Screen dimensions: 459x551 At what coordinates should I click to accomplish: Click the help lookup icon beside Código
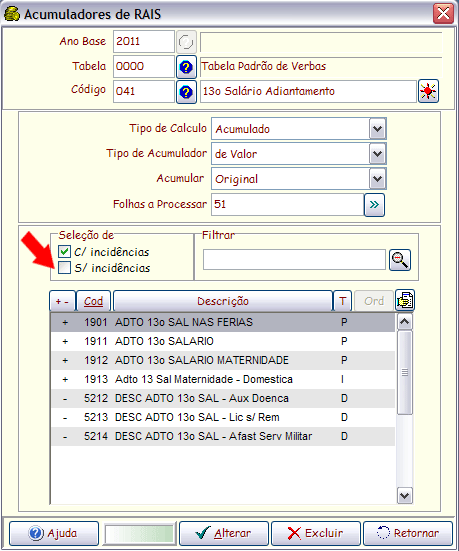[x=186, y=92]
